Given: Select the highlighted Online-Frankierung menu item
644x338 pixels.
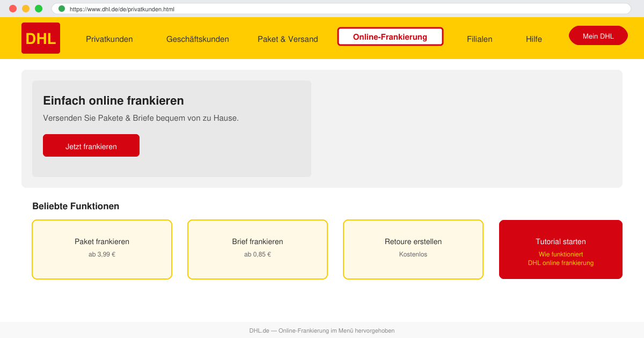Looking at the screenshot, I should click(x=390, y=36).
